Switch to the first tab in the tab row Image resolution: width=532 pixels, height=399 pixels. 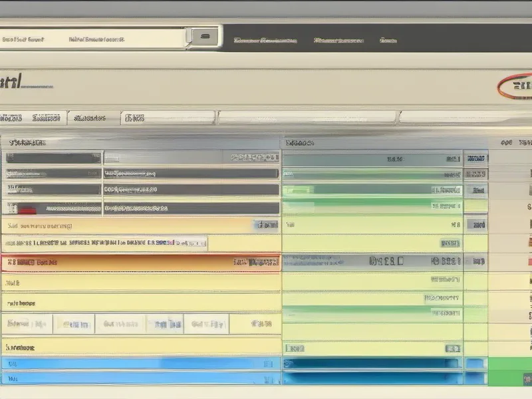coord(12,118)
